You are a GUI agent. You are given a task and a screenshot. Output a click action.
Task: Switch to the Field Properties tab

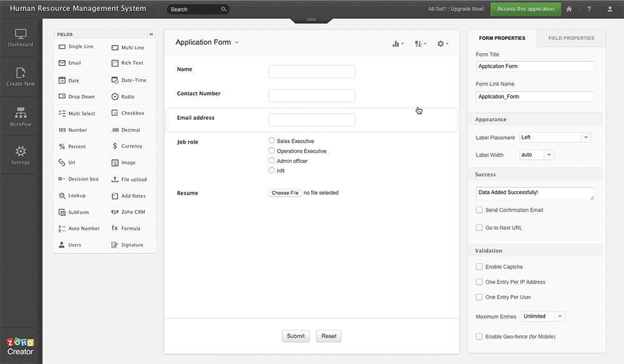(x=570, y=38)
